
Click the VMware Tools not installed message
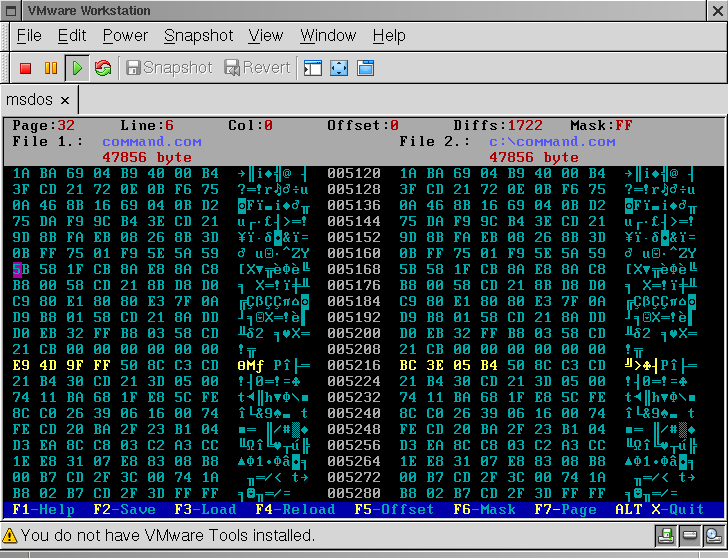point(168,536)
